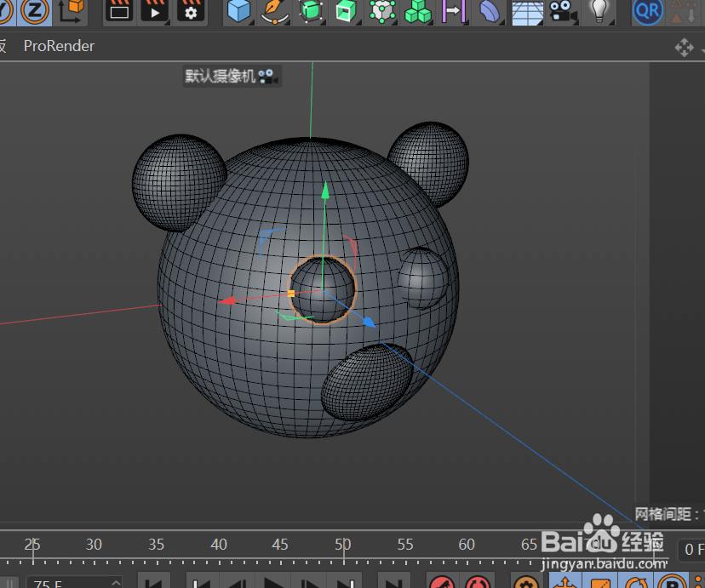The image size is (705, 588).
Task: Go to start of animation
Action: pyautogui.click(x=154, y=581)
